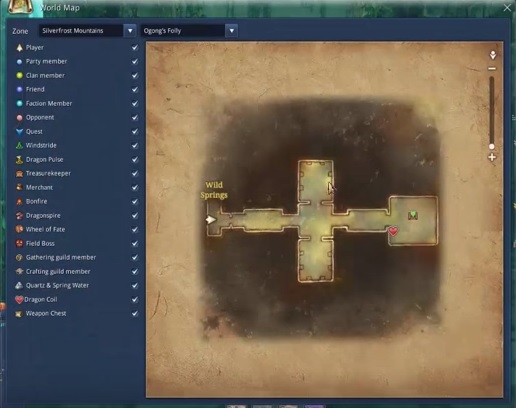Click the Dragon Coil heart legend icon
Viewport: 516px width, 409px height.
coord(19,299)
